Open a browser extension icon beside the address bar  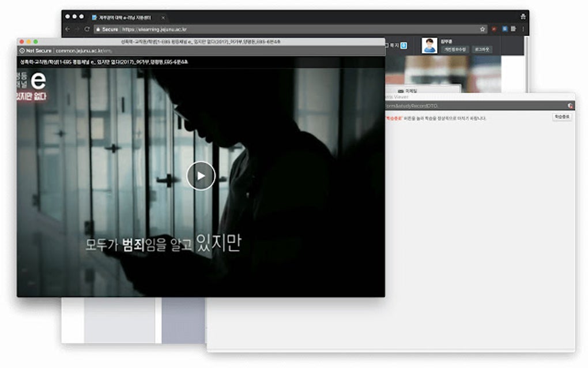[x=495, y=29]
